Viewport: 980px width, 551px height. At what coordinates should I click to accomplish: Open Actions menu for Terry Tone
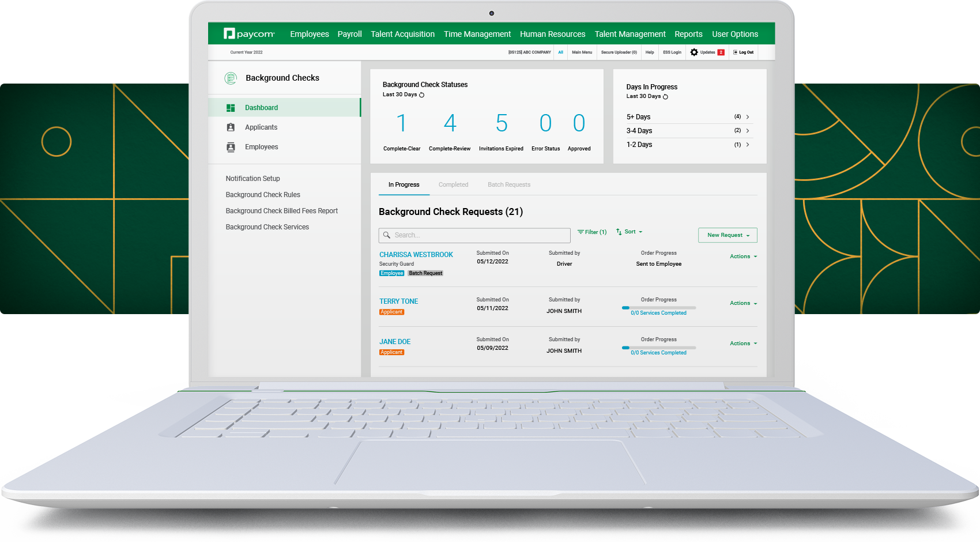point(743,303)
